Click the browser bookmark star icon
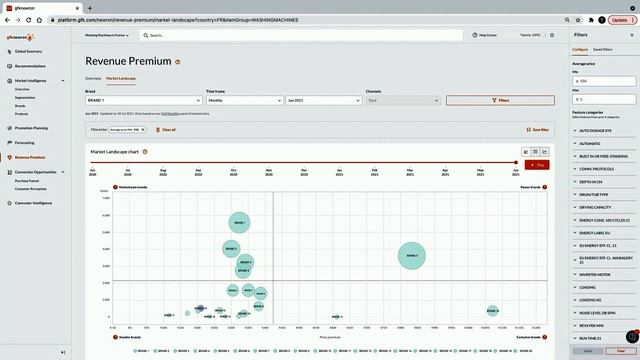The width and height of the screenshot is (640, 360). click(578, 20)
